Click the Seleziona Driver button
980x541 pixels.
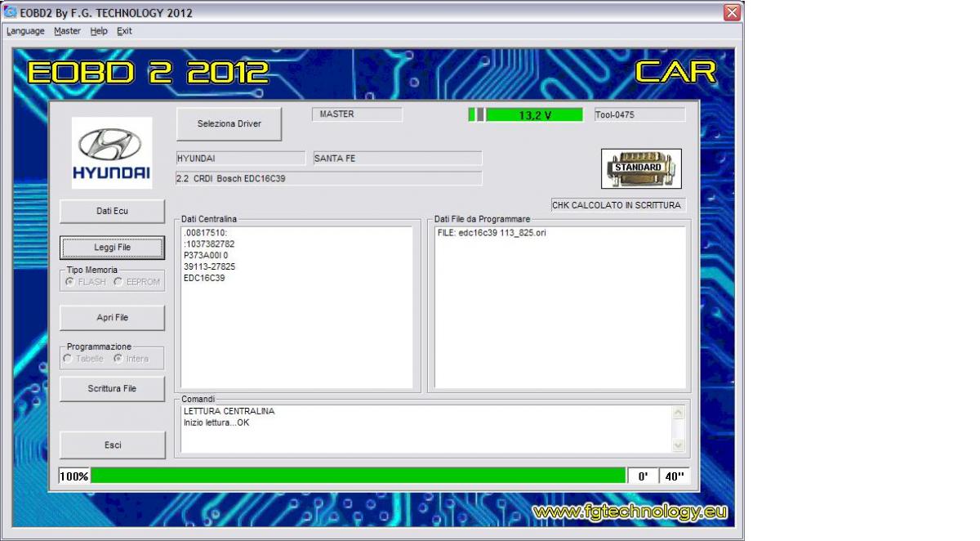229,124
